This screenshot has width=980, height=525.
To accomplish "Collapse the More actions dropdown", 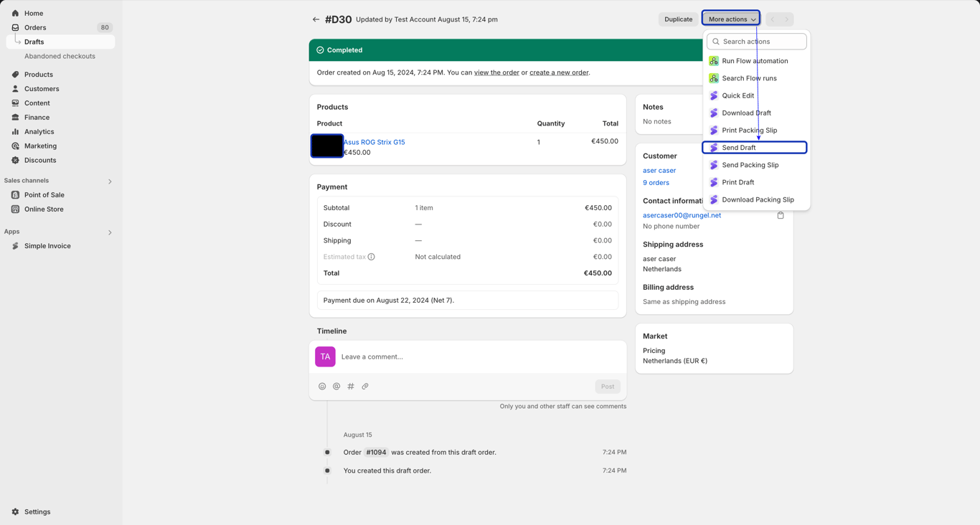I will tap(731, 19).
